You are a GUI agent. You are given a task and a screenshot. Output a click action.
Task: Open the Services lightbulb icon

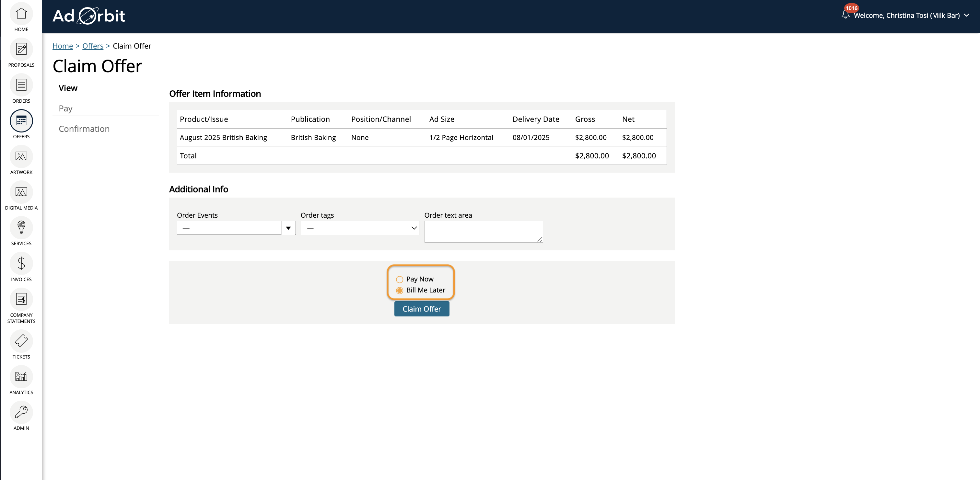pyautogui.click(x=21, y=227)
